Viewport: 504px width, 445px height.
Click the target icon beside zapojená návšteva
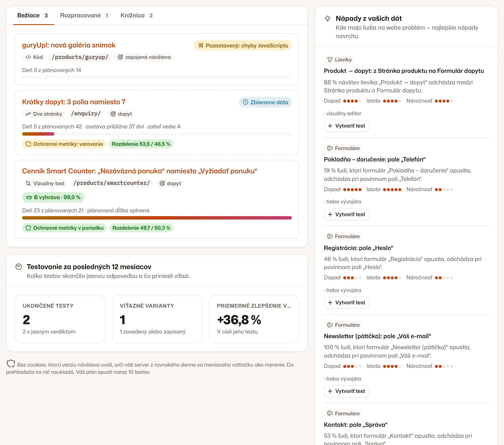tap(120, 57)
